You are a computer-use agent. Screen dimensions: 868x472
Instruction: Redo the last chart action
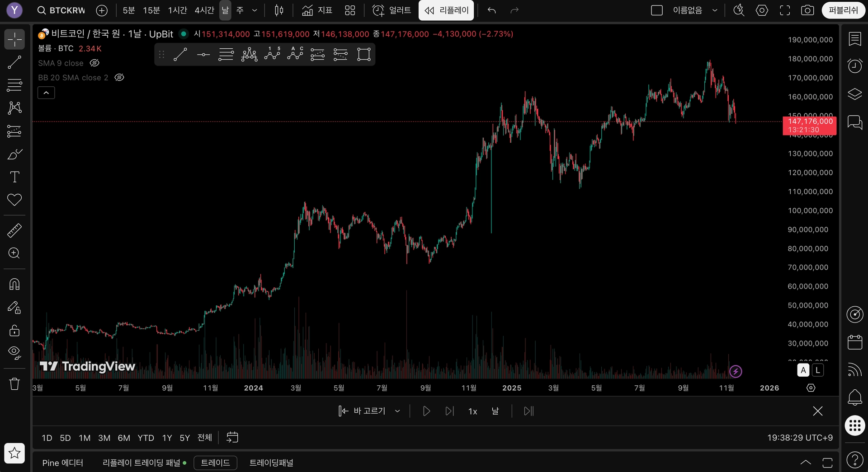[x=514, y=10]
